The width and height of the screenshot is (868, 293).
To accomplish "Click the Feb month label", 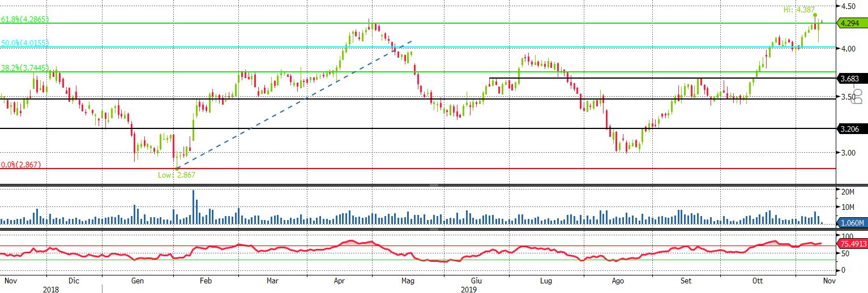I will [206, 280].
